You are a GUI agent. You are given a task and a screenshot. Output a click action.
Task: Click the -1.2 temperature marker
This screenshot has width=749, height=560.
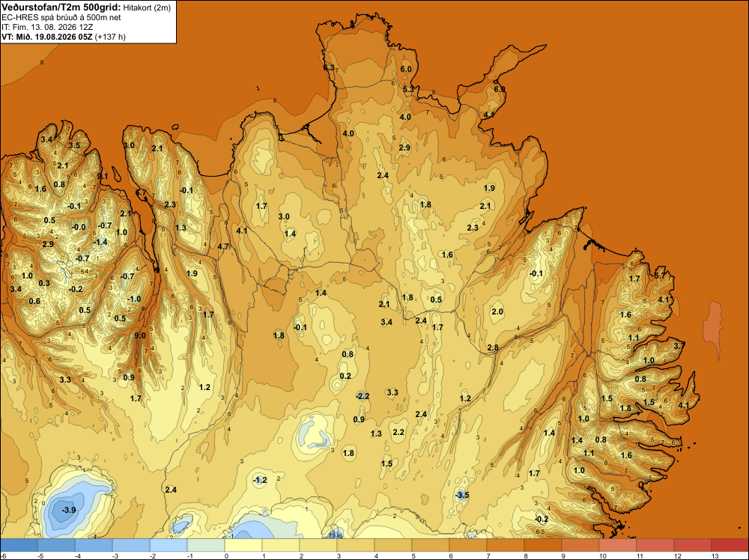(260, 480)
